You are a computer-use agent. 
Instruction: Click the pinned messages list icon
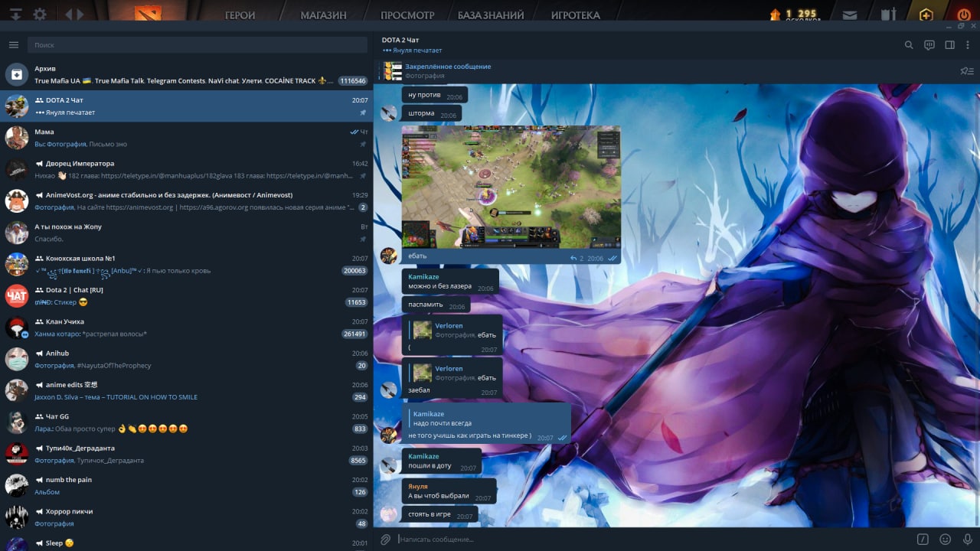(x=967, y=71)
